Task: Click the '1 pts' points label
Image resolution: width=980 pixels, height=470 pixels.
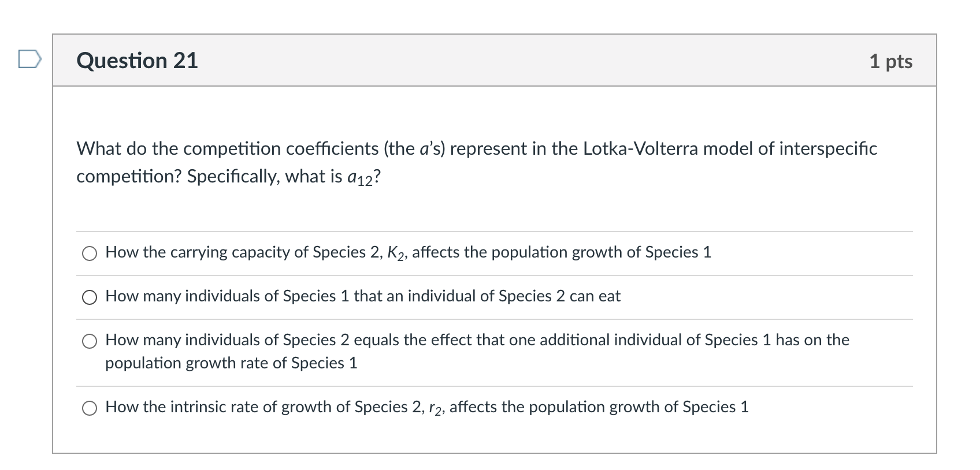Action: click(890, 61)
